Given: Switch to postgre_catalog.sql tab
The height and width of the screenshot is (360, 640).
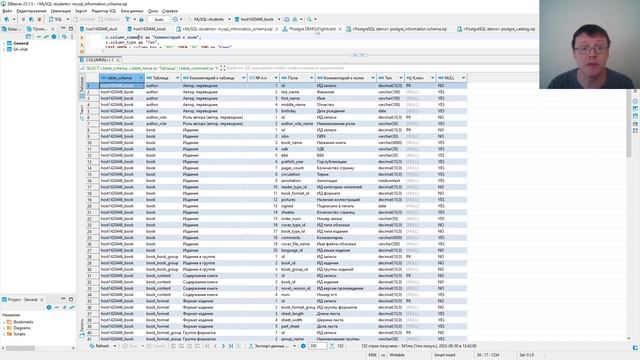Looking at the screenshot, I should click(x=497, y=29).
